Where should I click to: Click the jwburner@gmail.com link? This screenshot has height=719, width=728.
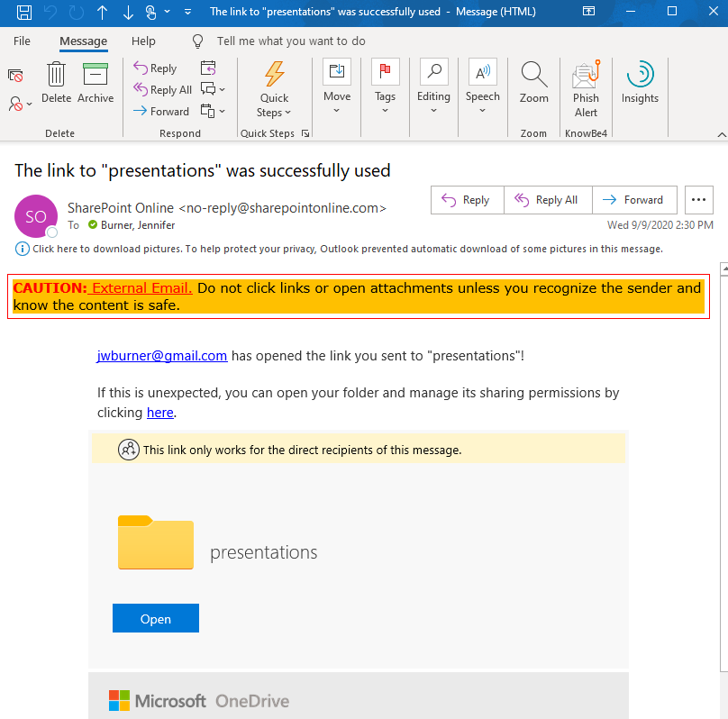tap(161, 356)
